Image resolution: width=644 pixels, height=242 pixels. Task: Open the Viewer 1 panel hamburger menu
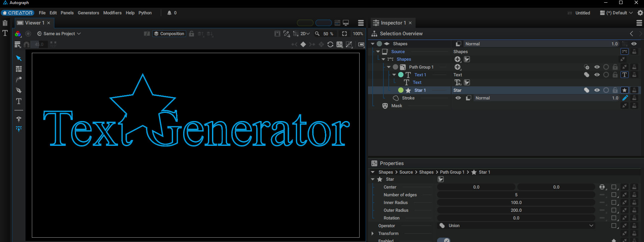pos(361,23)
